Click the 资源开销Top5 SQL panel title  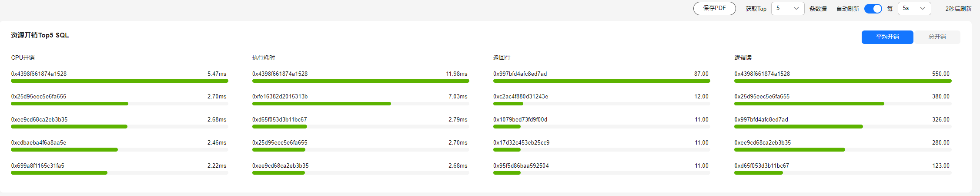(40, 35)
